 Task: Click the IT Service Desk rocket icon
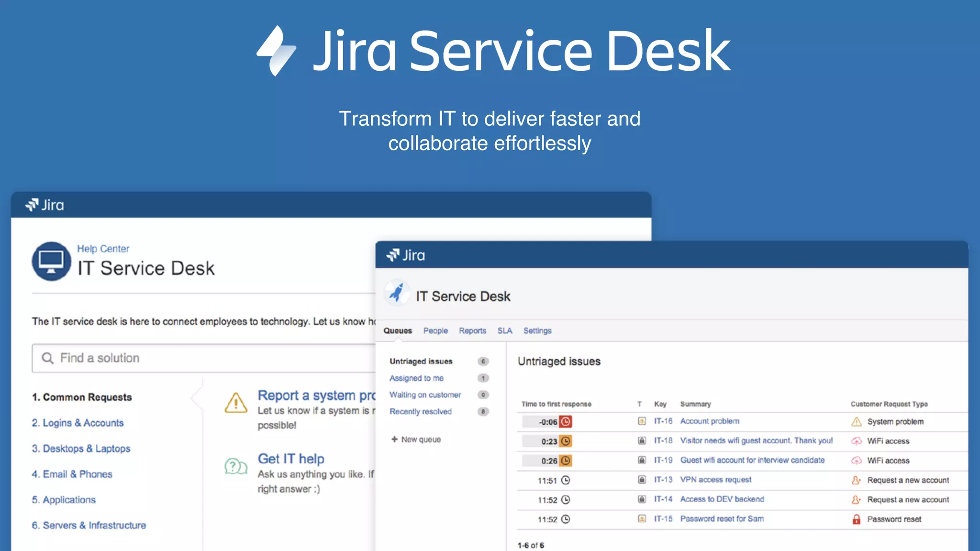click(397, 293)
